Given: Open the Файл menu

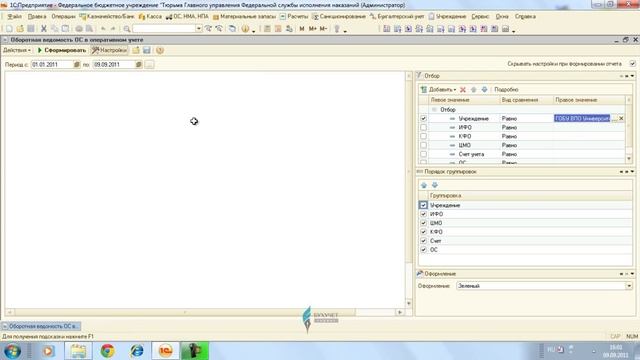Looking at the screenshot, I should click(15, 17).
